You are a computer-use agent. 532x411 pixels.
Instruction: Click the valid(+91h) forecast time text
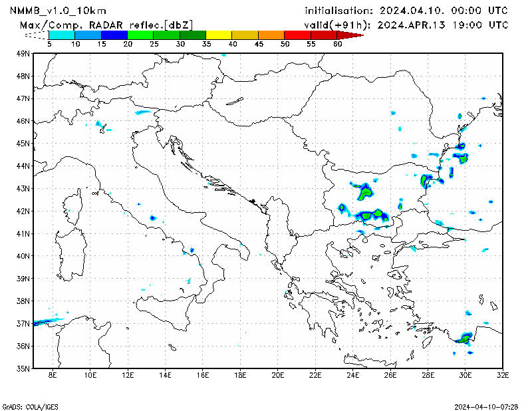click(406, 25)
